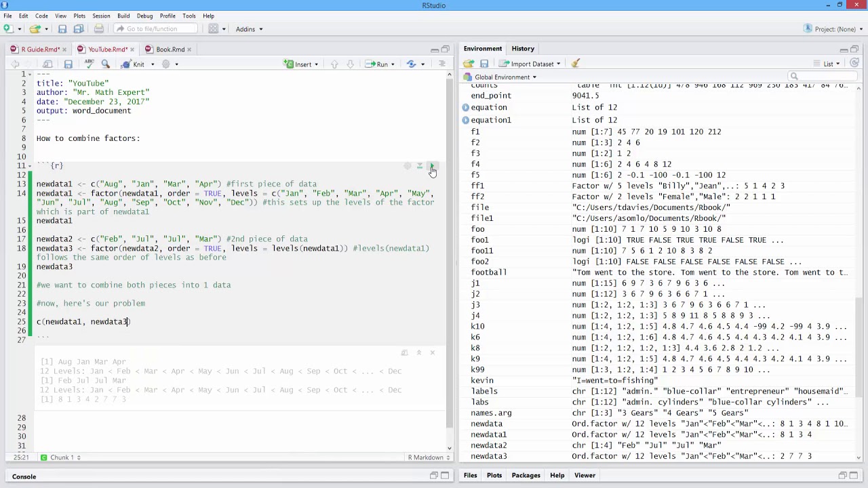This screenshot has height=488, width=868.
Task: Open the Chunk 1 navigator in the status bar
Action: point(61,457)
